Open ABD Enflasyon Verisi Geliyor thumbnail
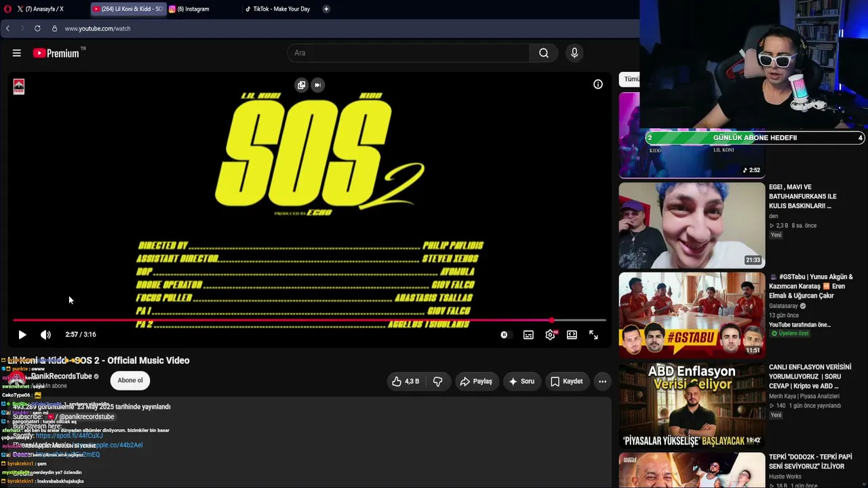The image size is (868, 488). tap(692, 405)
